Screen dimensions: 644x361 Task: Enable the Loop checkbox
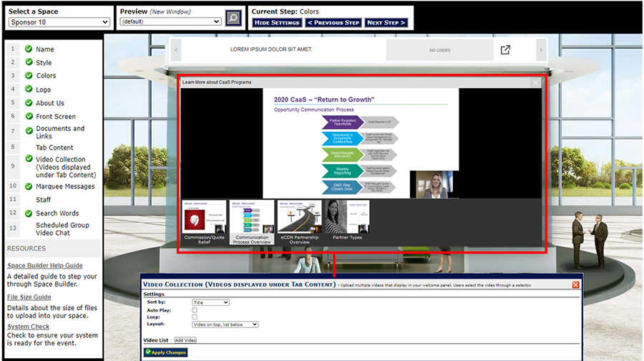point(195,317)
